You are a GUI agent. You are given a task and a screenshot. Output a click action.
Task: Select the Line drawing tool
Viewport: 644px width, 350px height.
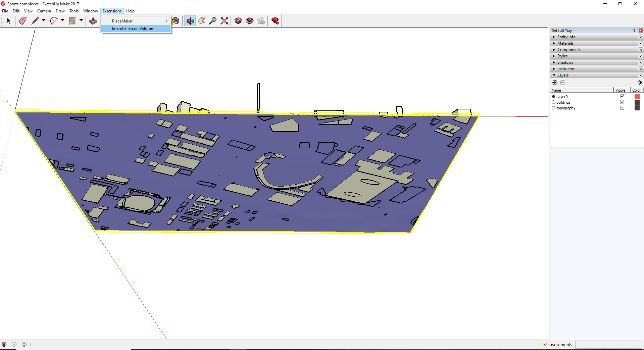tap(35, 21)
